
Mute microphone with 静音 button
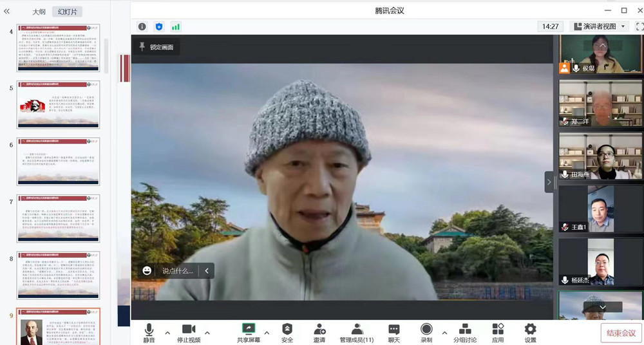pyautogui.click(x=149, y=332)
